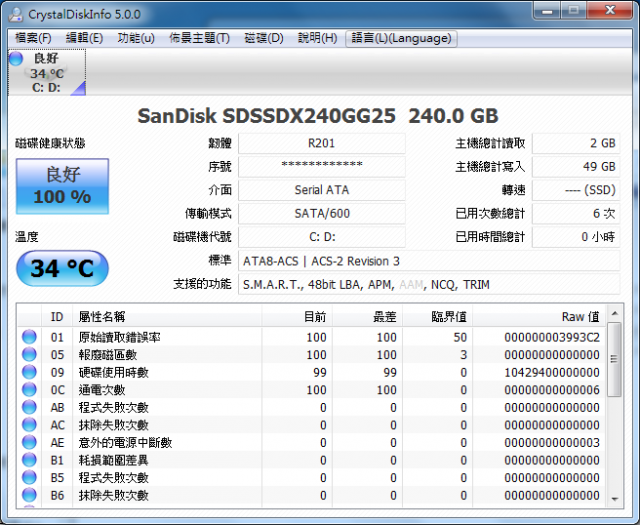
Task: Click the 磁碟健康狀態 label
Action: pos(50,143)
